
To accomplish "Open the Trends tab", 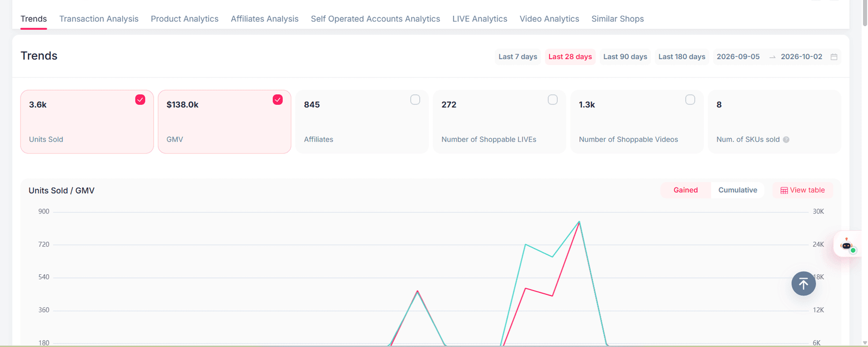I will coord(34,18).
